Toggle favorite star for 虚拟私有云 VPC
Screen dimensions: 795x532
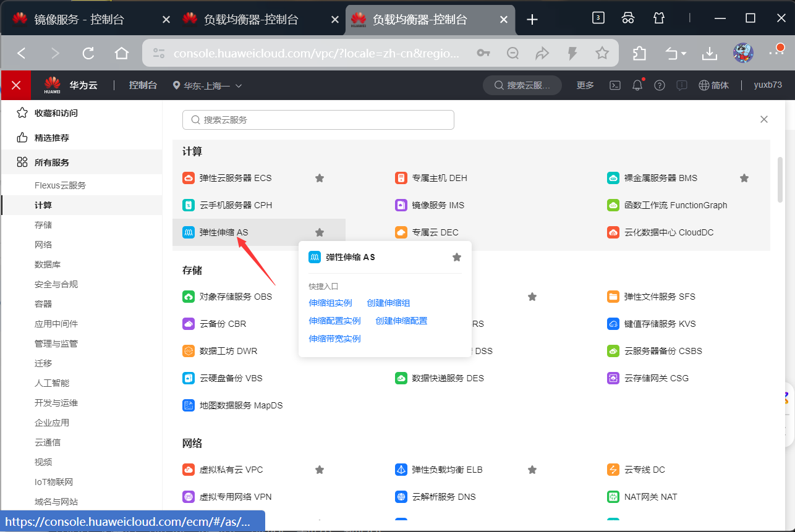point(320,470)
